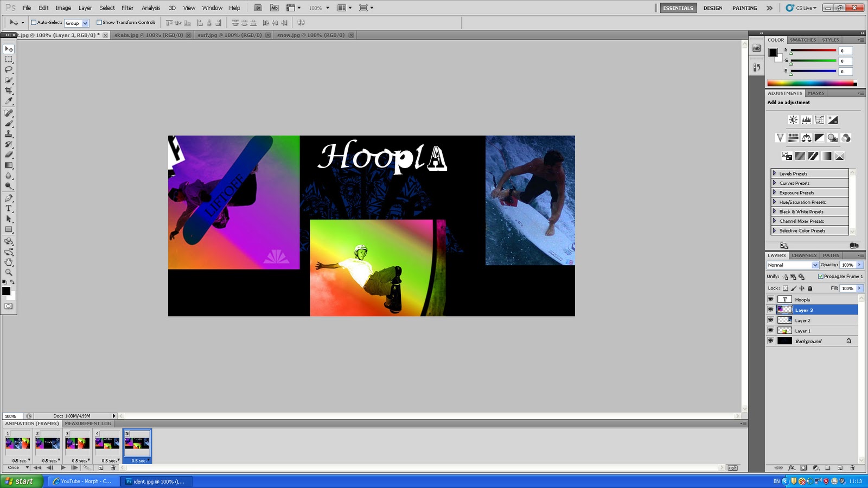This screenshot has height=488, width=868.
Task: Launch Bridge from the application bar
Action: [x=258, y=8]
